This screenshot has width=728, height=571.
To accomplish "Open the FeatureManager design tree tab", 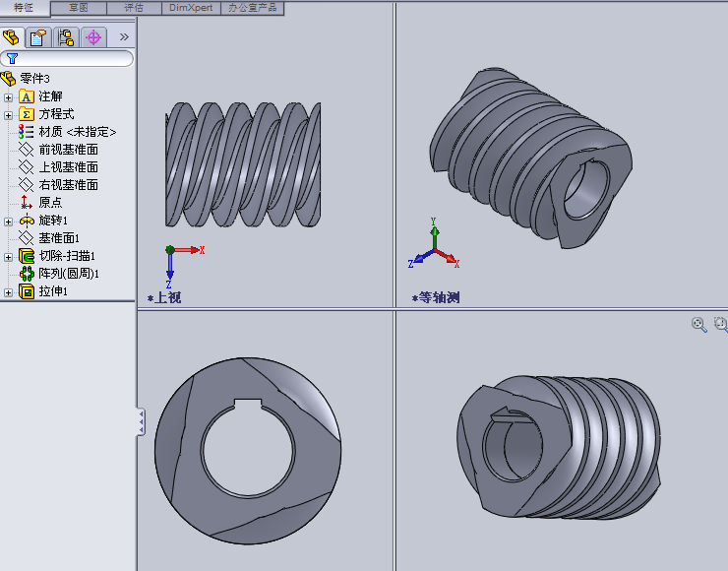I will point(11,37).
